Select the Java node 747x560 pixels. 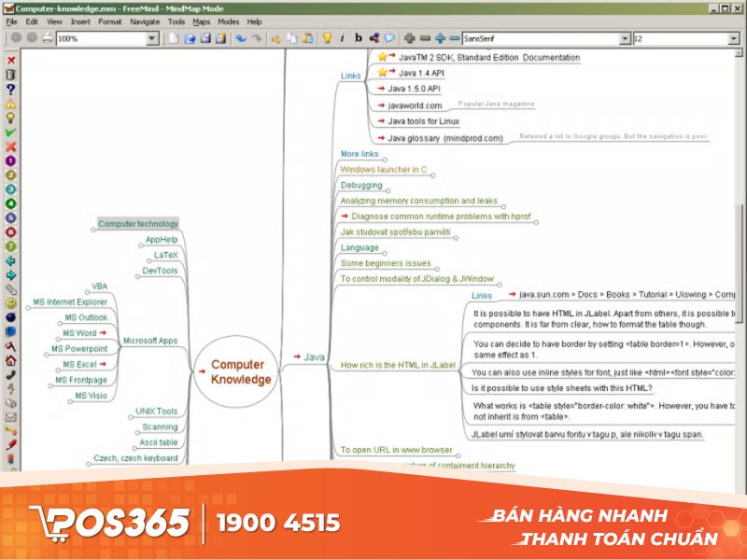tap(314, 357)
